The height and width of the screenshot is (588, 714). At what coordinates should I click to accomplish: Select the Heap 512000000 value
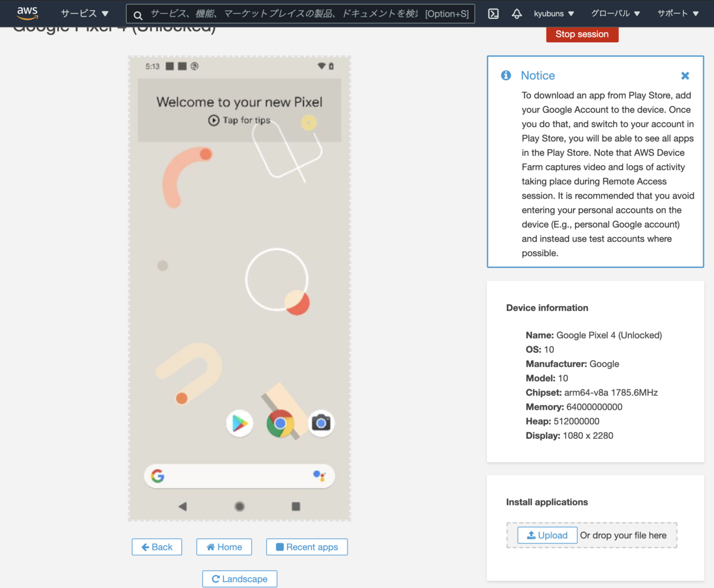click(578, 421)
